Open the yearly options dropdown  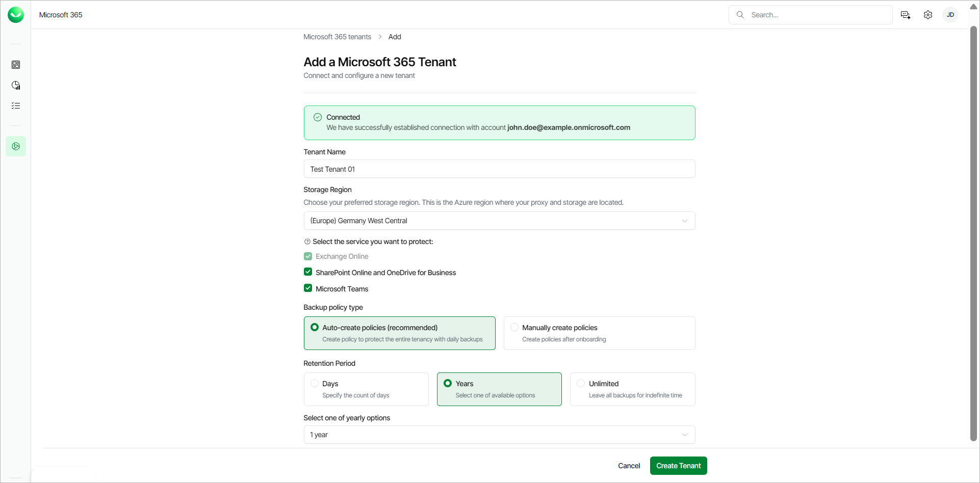tap(499, 435)
